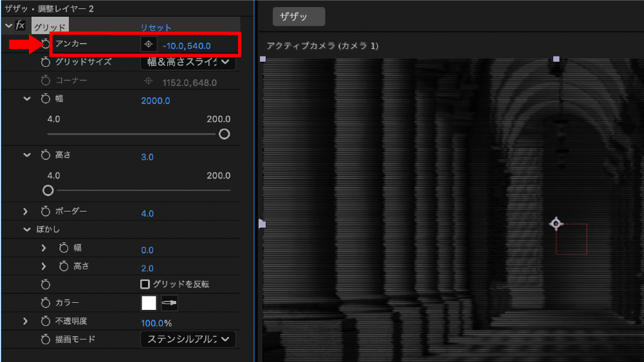Viewport: 644px width, 362px height.
Task: Edit the 高さ value 3.0
Action: point(147,157)
